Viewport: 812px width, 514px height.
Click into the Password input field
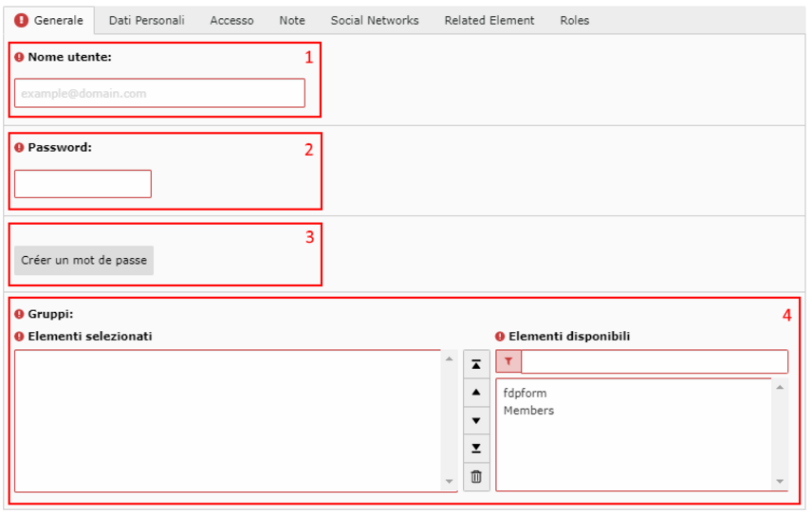(x=83, y=184)
